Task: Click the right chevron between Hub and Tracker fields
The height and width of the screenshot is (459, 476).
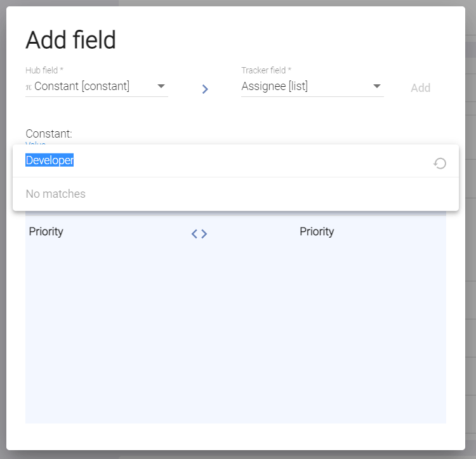Action: tap(205, 89)
